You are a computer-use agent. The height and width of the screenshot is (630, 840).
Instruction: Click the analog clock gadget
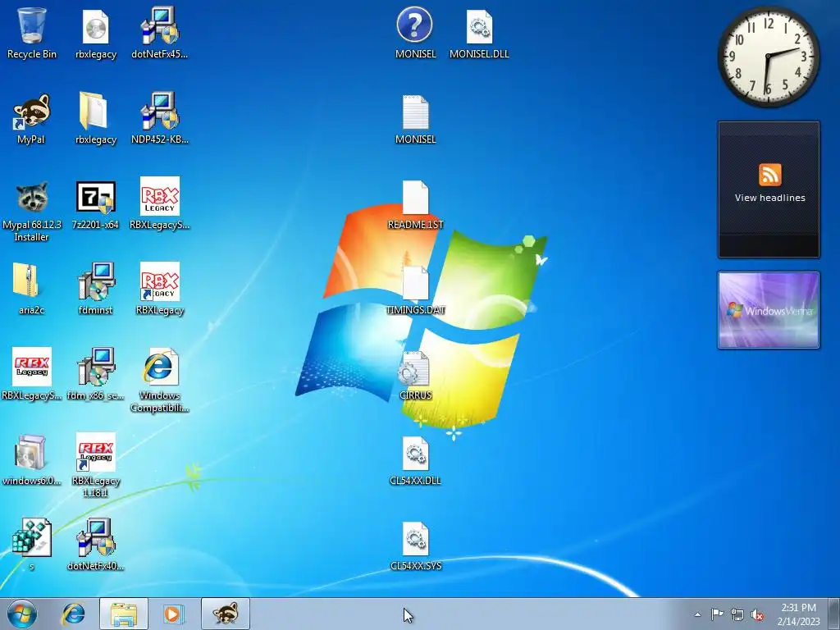768,56
